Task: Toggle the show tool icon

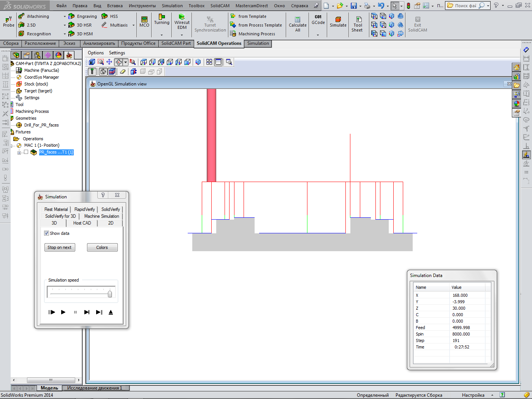Action: tap(92, 71)
